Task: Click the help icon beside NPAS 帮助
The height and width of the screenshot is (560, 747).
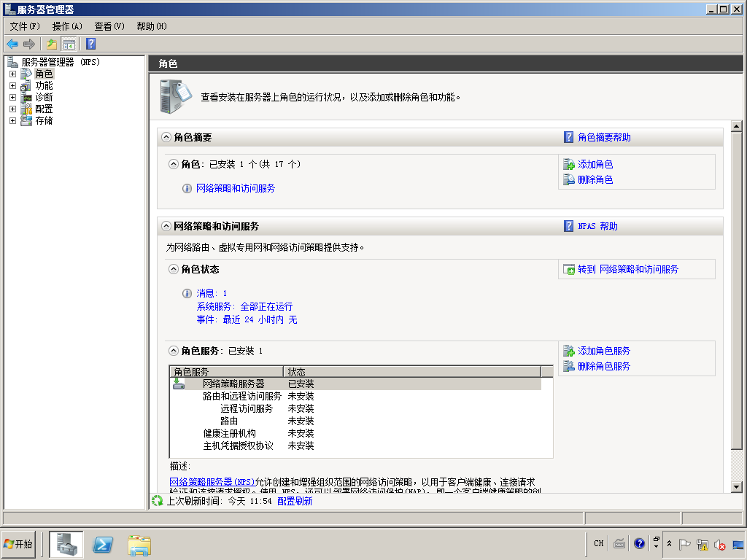Action: tap(568, 226)
